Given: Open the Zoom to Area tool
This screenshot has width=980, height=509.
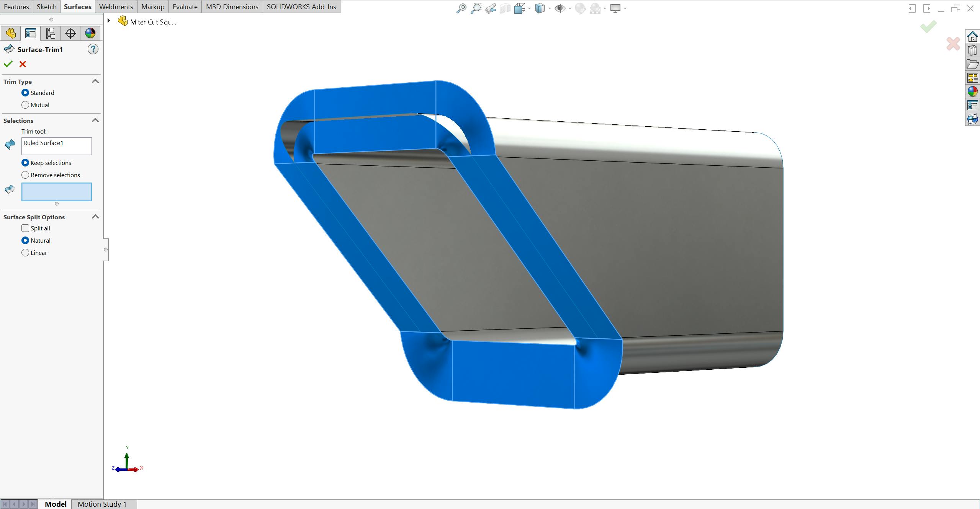Looking at the screenshot, I should (476, 8).
